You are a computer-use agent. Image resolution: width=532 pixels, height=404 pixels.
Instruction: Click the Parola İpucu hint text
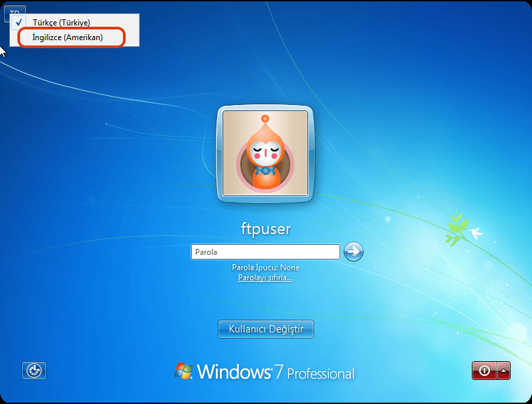coord(265,268)
